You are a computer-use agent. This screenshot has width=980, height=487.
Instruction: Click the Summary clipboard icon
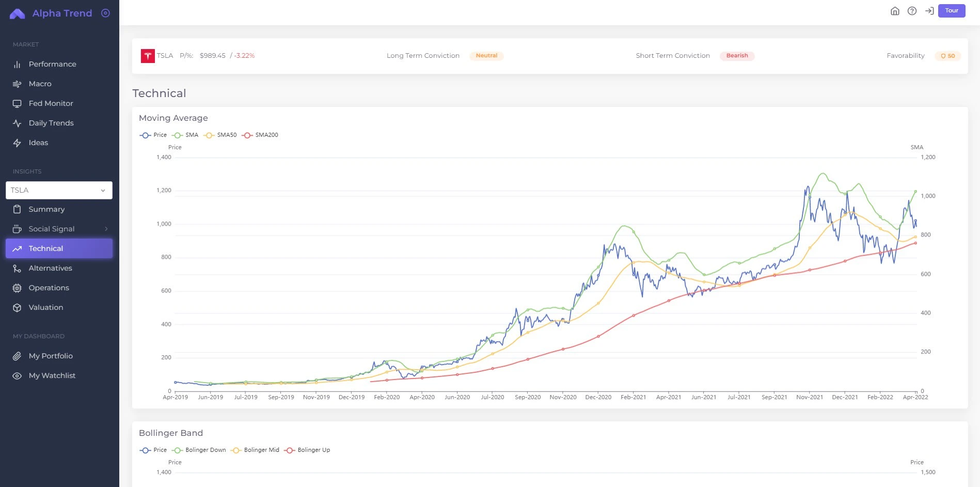[17, 209]
